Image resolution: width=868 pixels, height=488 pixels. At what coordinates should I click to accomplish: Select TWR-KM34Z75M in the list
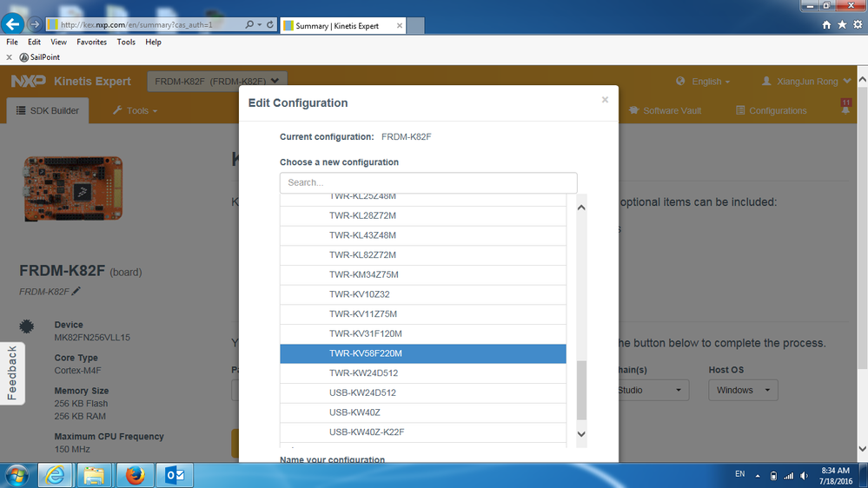point(423,275)
